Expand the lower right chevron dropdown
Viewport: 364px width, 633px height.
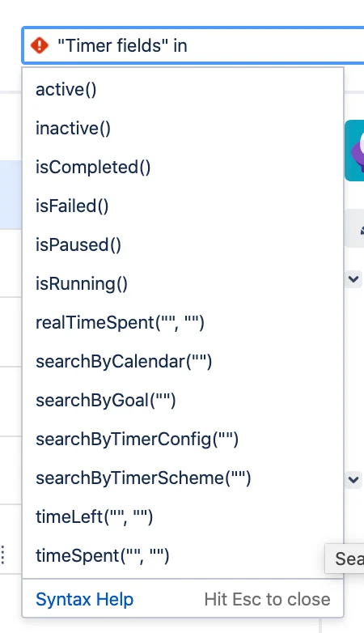pos(353,479)
